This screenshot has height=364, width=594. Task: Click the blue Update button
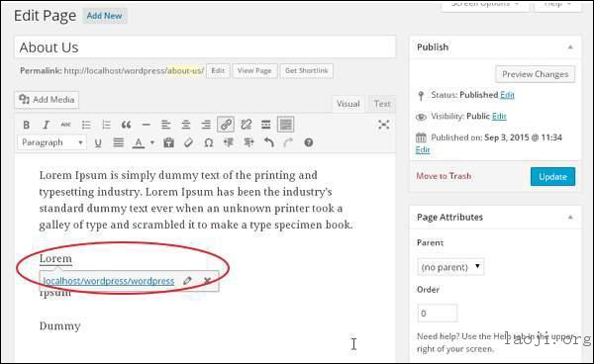click(552, 177)
